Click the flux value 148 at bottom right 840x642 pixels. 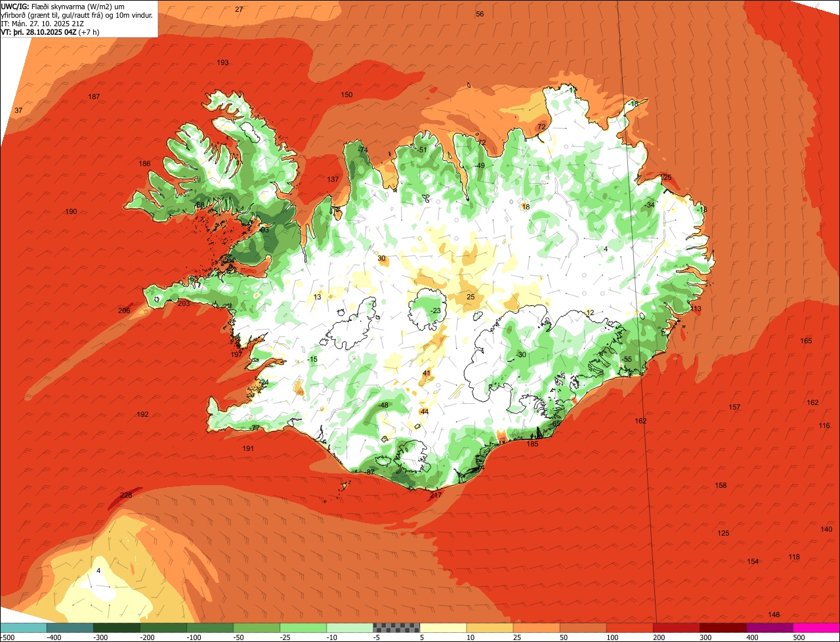774,614
